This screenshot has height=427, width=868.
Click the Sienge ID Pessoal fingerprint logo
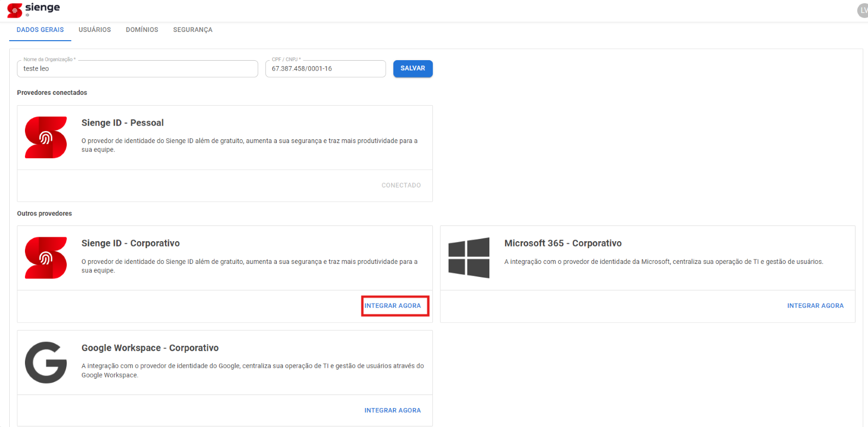click(46, 138)
